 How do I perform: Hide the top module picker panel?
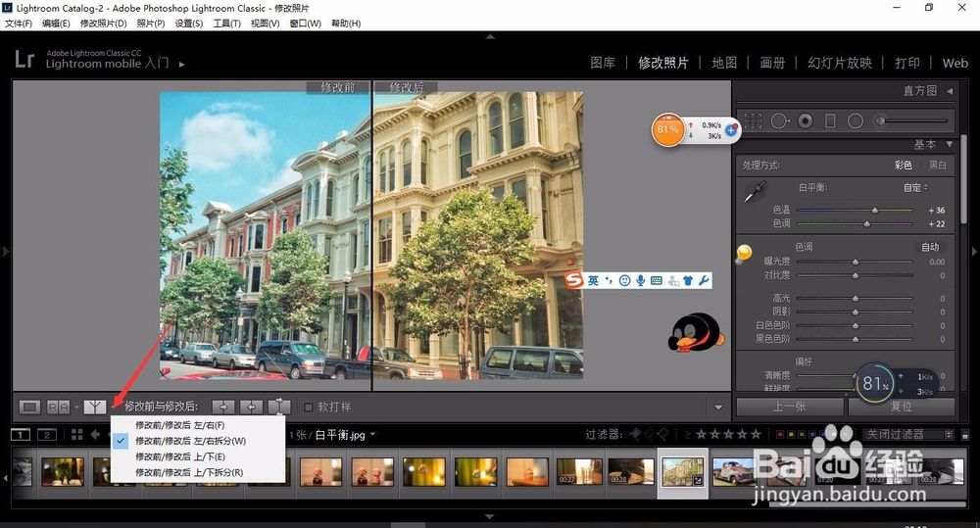point(490,37)
